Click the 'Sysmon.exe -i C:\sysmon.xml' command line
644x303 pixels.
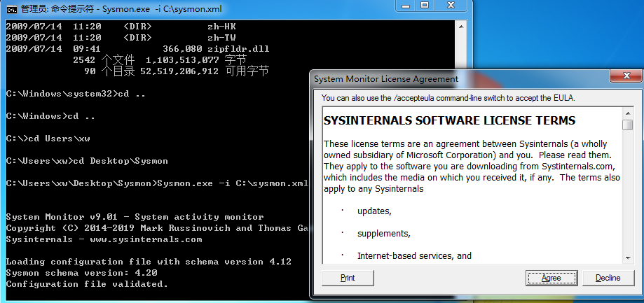click(x=157, y=183)
